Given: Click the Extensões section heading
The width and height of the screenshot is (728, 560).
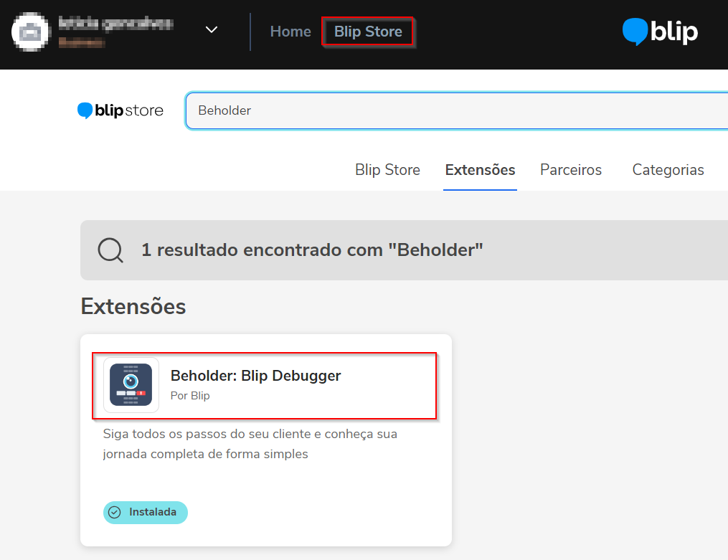Looking at the screenshot, I should point(133,307).
